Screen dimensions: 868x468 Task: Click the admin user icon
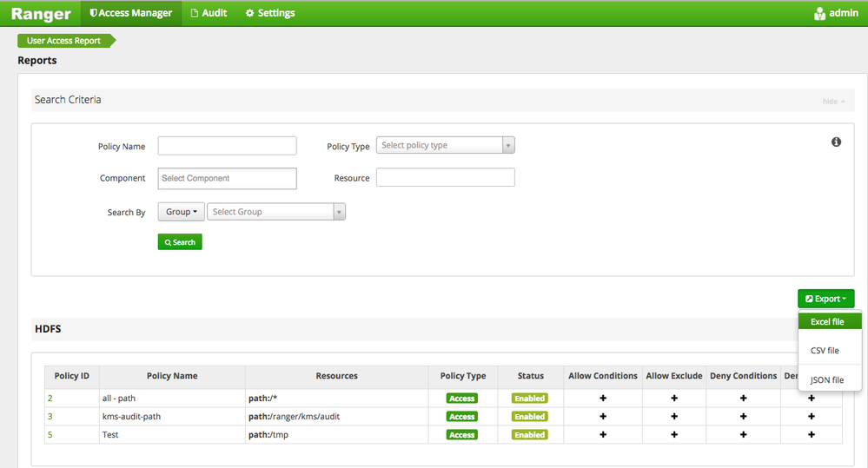point(819,13)
